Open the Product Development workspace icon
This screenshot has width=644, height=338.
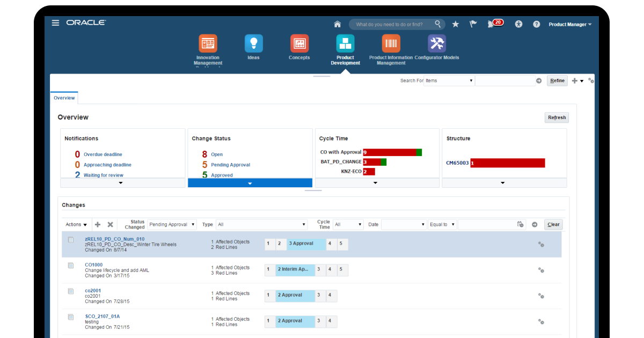tap(345, 43)
